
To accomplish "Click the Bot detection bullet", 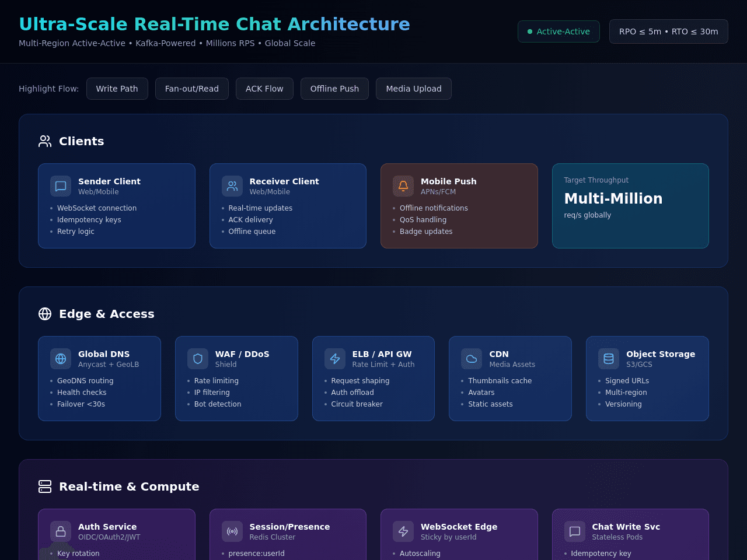I will pyautogui.click(x=218, y=404).
